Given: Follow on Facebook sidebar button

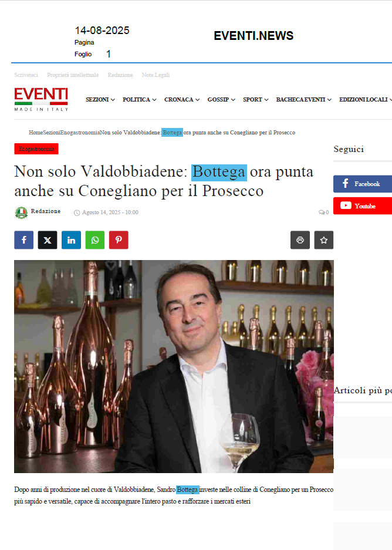Looking at the screenshot, I should [363, 184].
